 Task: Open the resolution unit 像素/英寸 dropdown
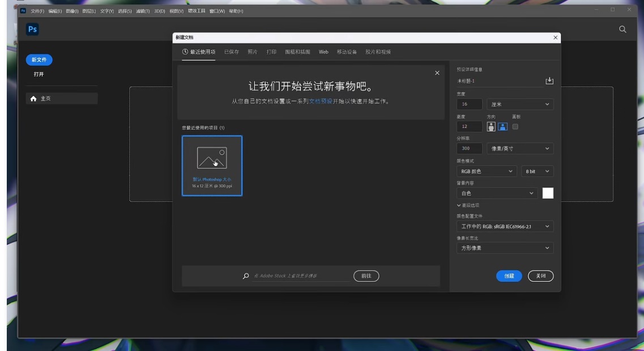point(520,149)
